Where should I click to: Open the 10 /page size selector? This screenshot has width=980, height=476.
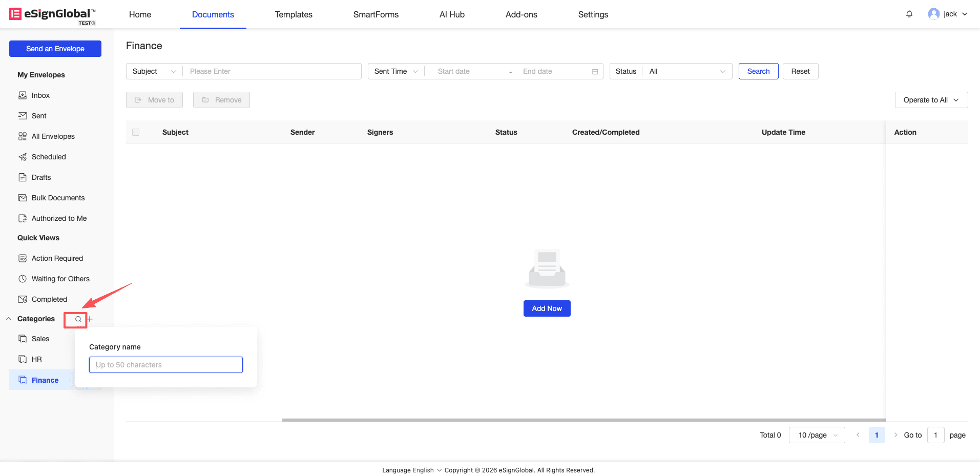pyautogui.click(x=817, y=435)
